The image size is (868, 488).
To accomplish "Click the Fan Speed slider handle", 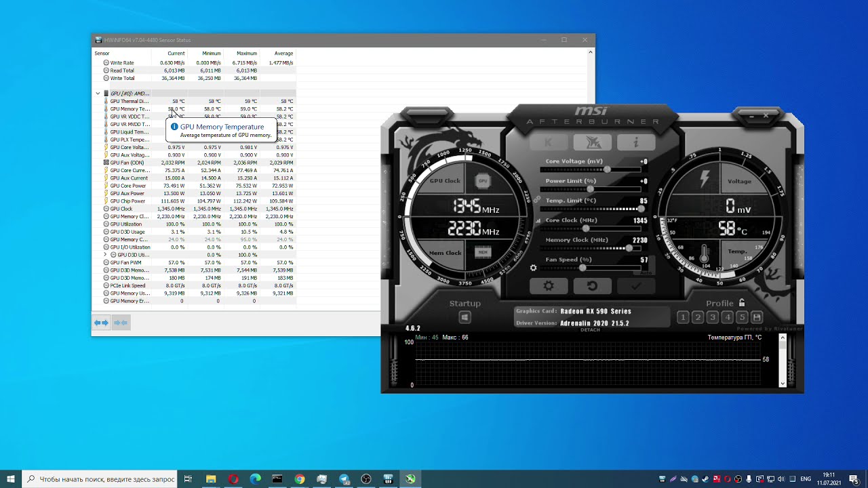I will tap(583, 268).
